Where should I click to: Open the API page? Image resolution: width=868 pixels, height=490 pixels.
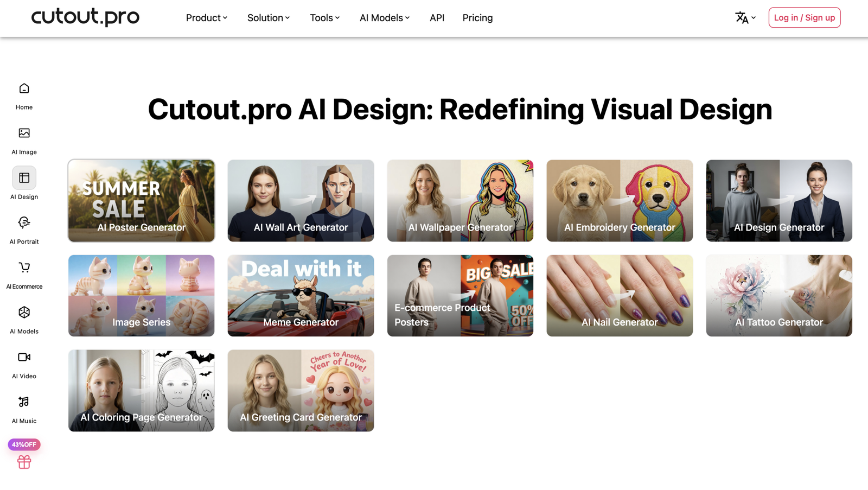[x=437, y=18]
